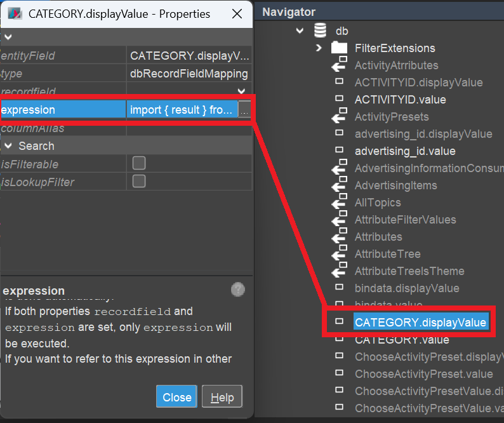The image size is (504, 423).
Task: Toggle the isLookupFilter checkbox
Action: (x=138, y=182)
